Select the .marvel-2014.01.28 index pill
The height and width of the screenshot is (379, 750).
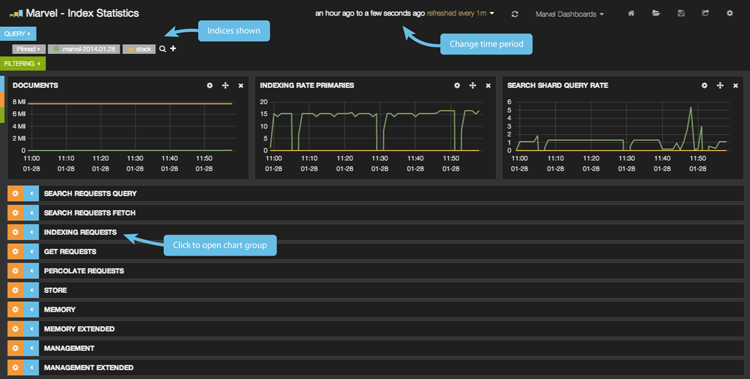(84, 49)
